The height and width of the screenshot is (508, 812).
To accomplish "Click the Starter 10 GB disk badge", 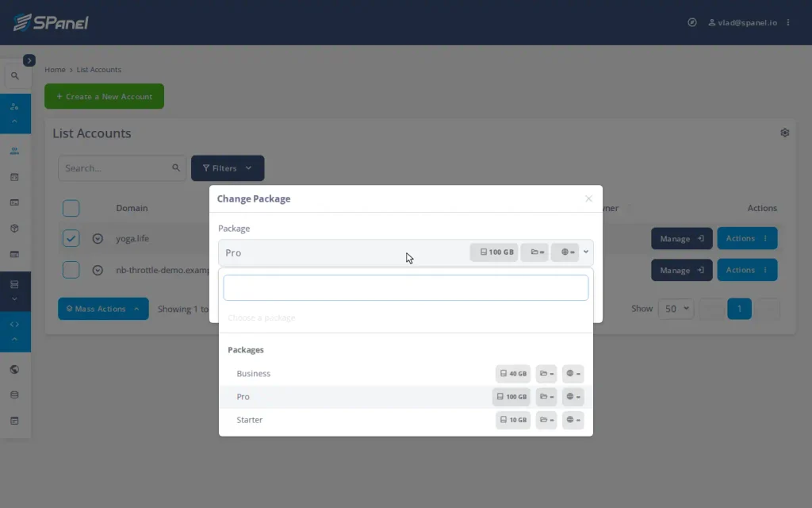I will (x=513, y=420).
